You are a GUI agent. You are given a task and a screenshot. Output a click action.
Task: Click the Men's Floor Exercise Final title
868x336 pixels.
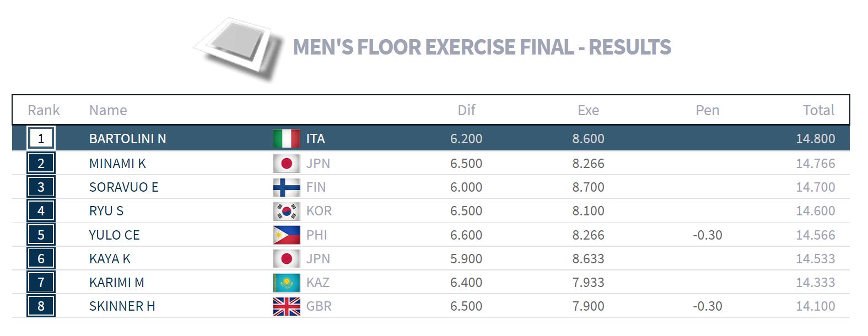[x=482, y=47]
